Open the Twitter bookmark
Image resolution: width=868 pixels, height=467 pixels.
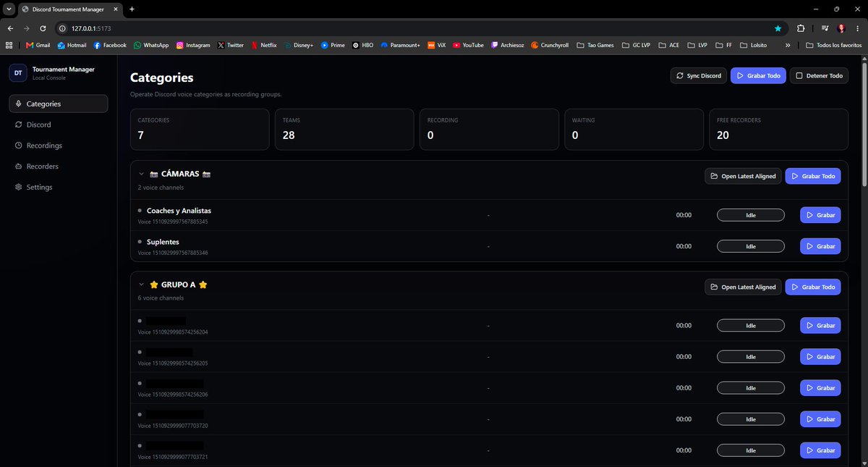click(x=230, y=45)
